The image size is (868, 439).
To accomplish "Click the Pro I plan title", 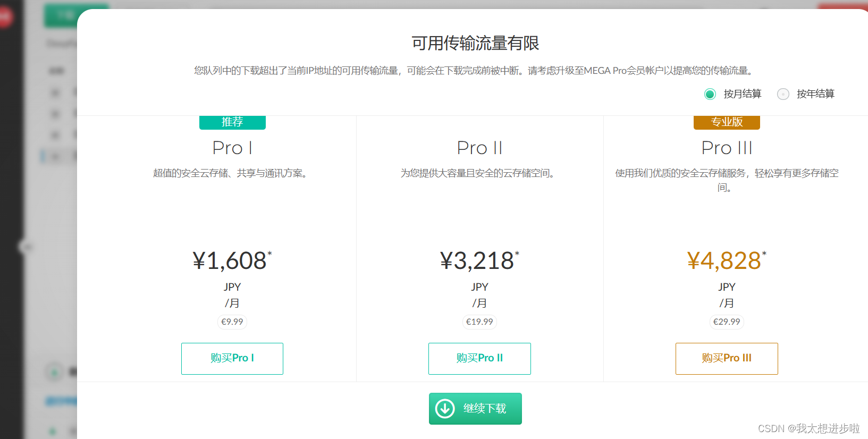I will pos(232,148).
